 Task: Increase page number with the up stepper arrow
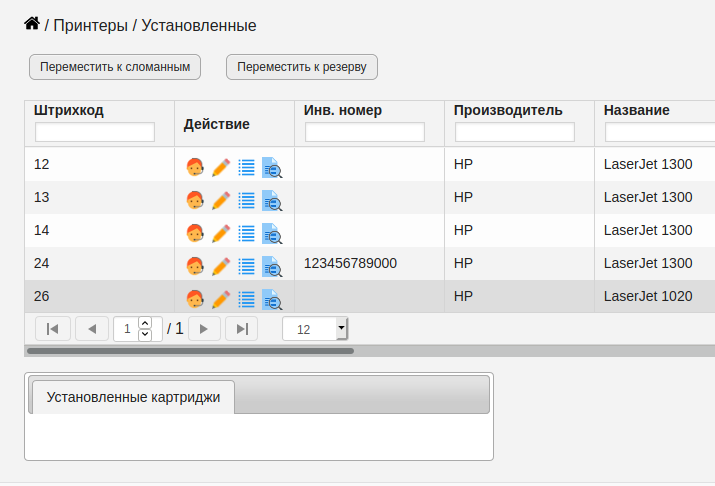click(x=145, y=323)
